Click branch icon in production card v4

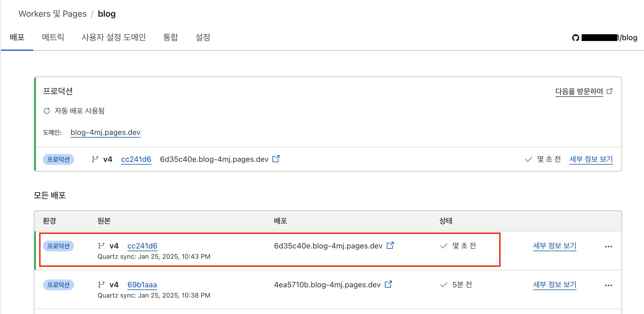pos(95,159)
